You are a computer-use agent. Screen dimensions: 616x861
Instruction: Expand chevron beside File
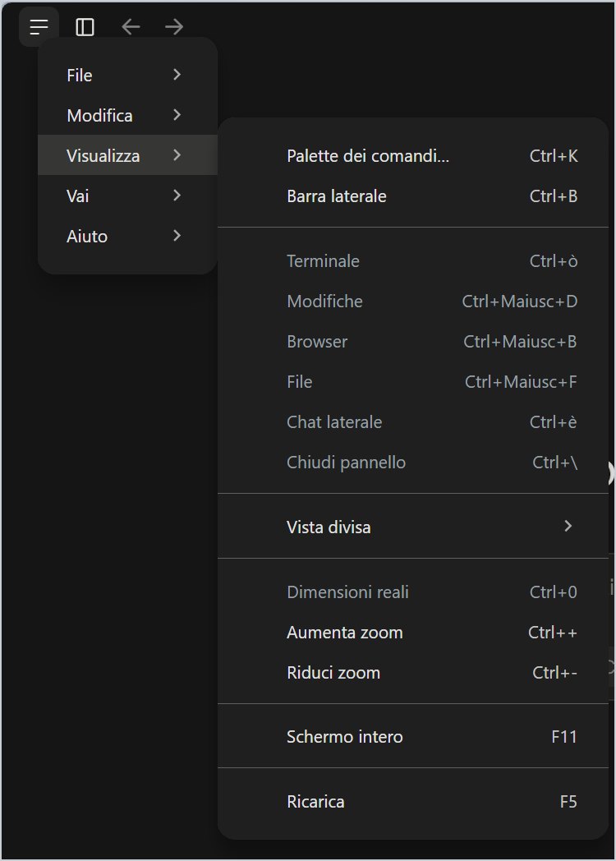pyautogui.click(x=177, y=75)
